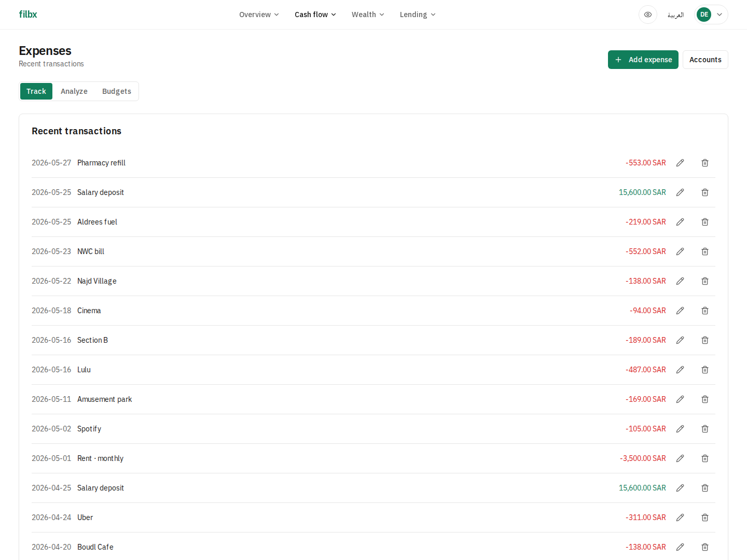
Task: Switch to the Analyze tab
Action: [74, 91]
